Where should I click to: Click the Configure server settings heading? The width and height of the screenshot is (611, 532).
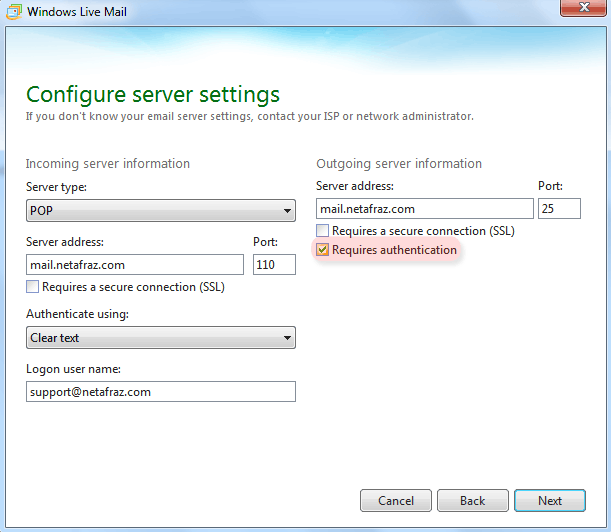coord(153,95)
